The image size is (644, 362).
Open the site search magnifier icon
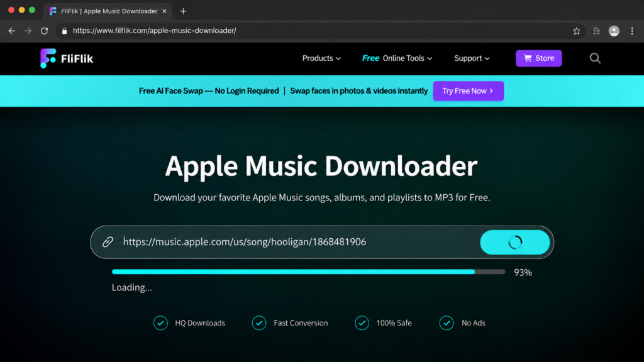tap(595, 58)
